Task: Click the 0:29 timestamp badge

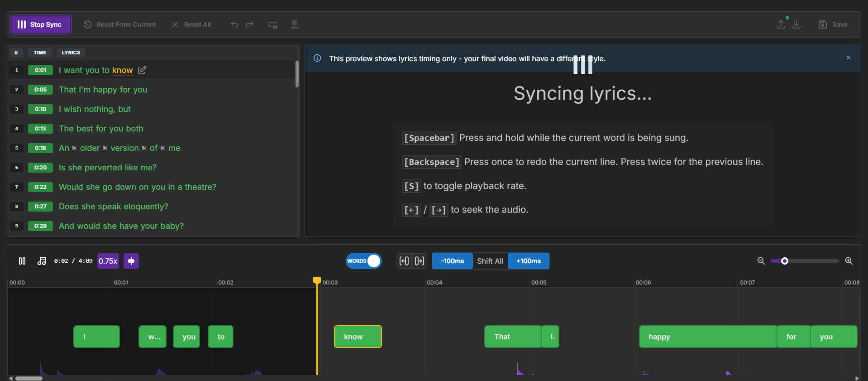Action: coord(40,226)
